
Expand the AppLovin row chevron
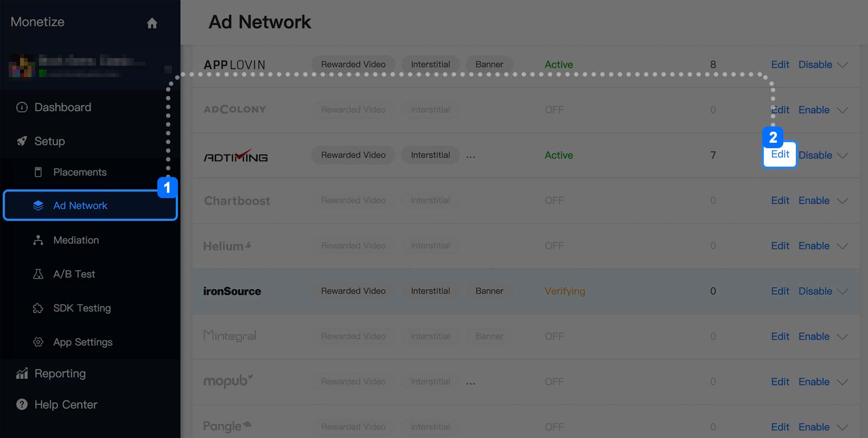pos(843,65)
